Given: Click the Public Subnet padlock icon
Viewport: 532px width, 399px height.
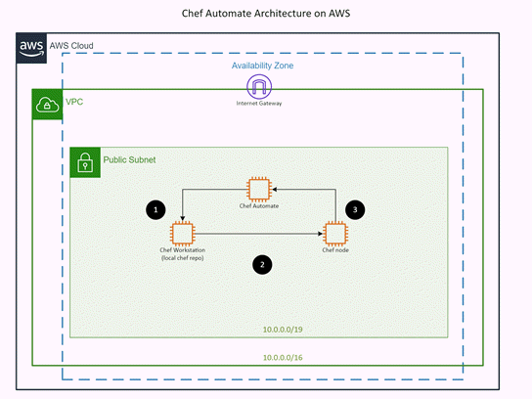Looking at the screenshot, I should click(85, 162).
